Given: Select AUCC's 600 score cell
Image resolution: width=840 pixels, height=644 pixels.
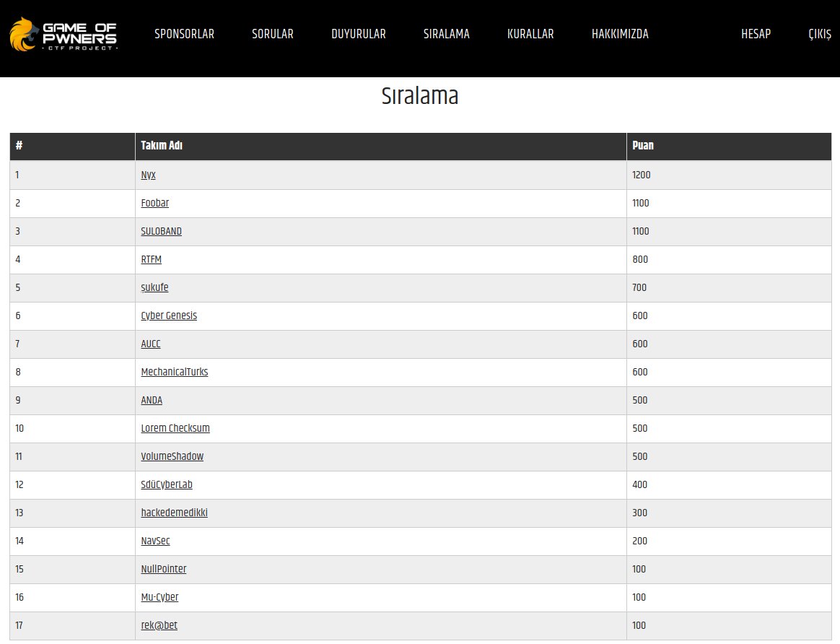Looking at the screenshot, I should tap(729, 344).
